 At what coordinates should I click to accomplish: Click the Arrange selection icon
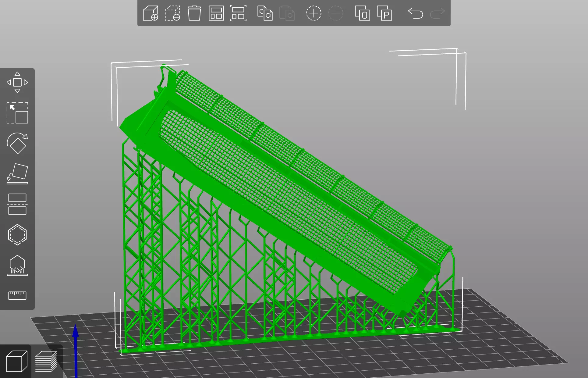[238, 13]
